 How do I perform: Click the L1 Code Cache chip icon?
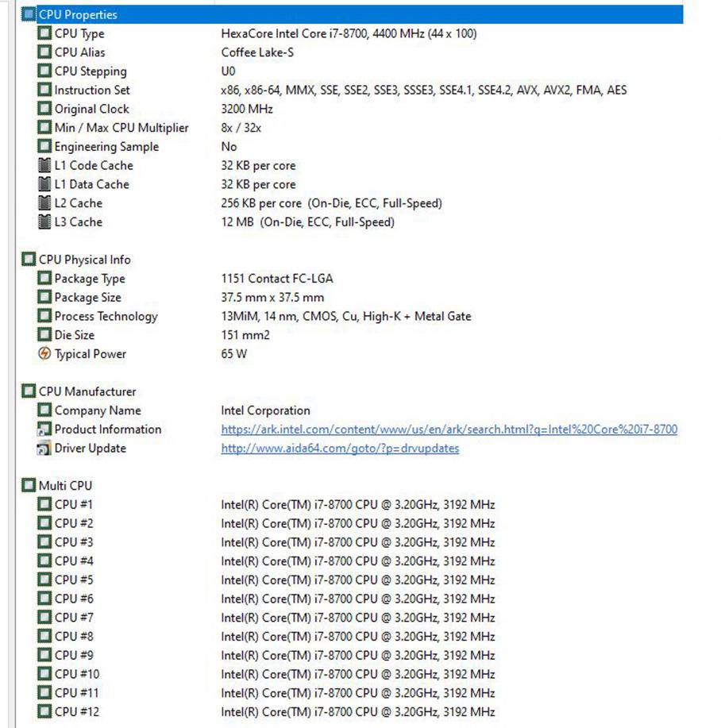click(44, 165)
